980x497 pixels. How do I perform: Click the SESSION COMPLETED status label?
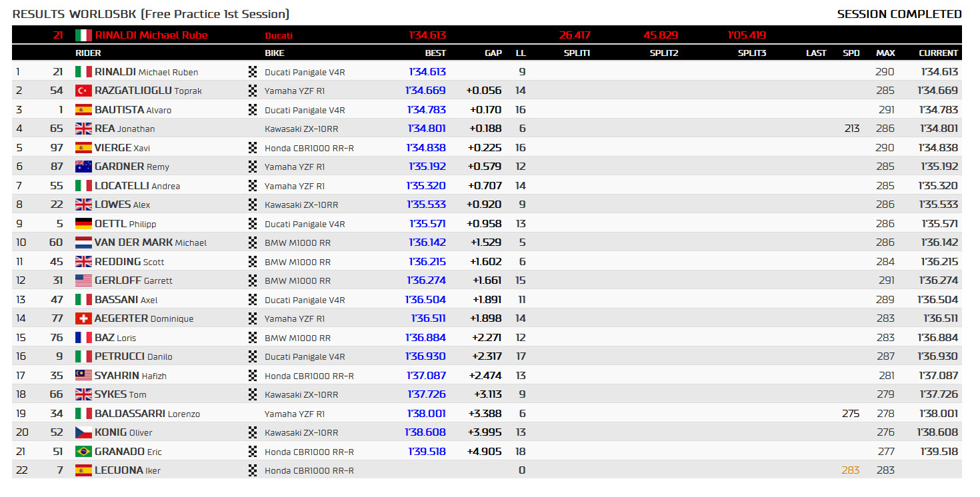click(899, 14)
